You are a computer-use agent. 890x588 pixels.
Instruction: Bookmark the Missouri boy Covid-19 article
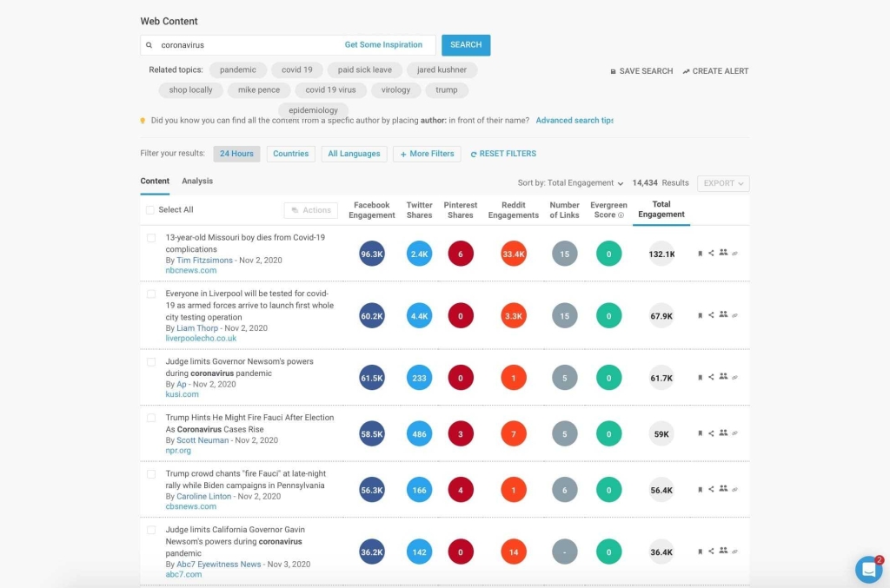click(x=701, y=254)
